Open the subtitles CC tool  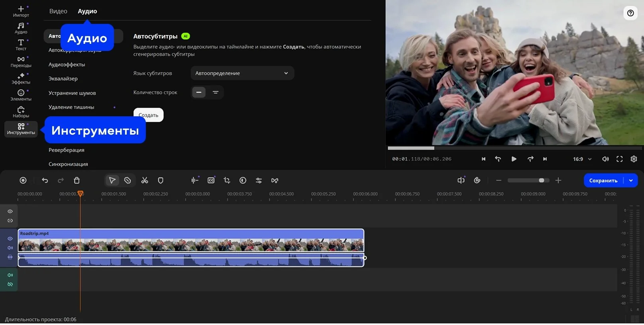tap(211, 180)
